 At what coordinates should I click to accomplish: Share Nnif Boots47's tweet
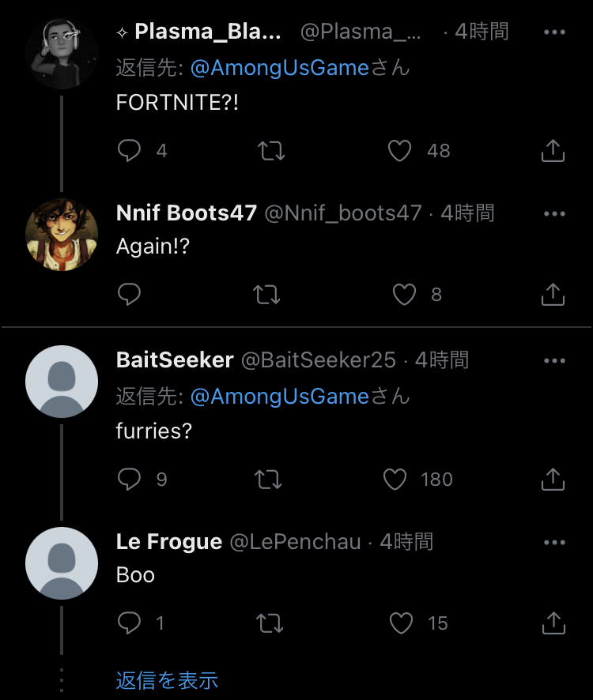tap(553, 295)
